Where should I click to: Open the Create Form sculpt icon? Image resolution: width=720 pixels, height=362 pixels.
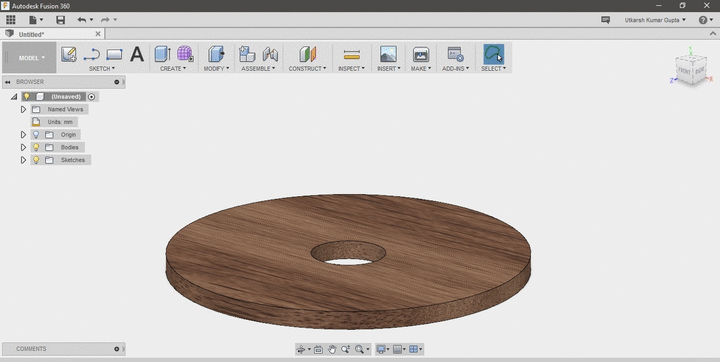(185, 54)
